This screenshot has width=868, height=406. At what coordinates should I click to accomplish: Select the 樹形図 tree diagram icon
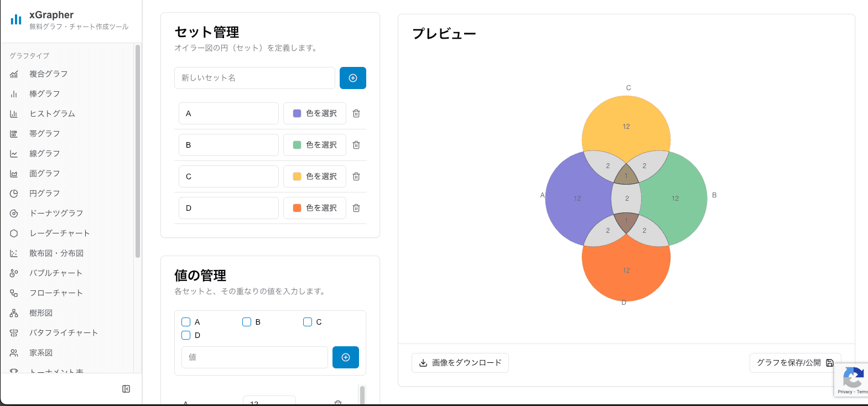coord(14,313)
